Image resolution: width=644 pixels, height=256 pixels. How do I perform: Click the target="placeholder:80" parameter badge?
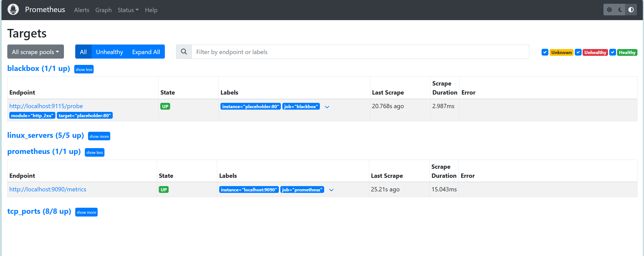click(85, 115)
